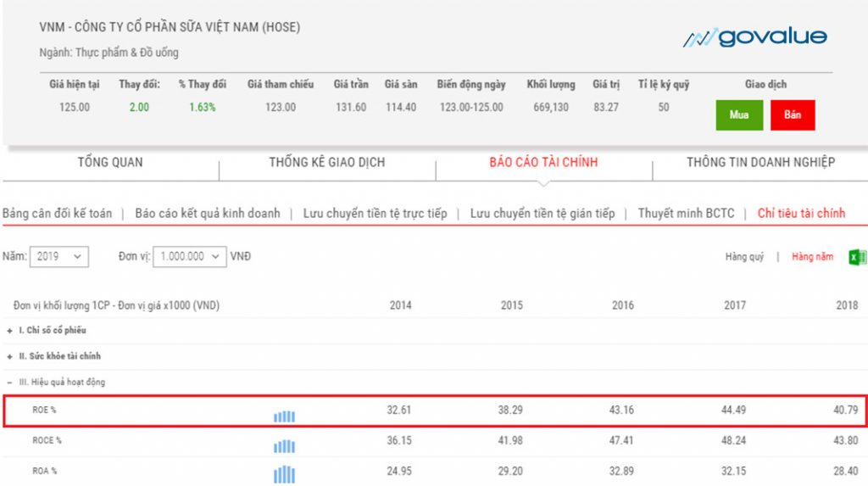The width and height of the screenshot is (868, 486).
Task: Open the THÔNG TIN DOANH NGHIỆP tab
Action: pos(760,162)
